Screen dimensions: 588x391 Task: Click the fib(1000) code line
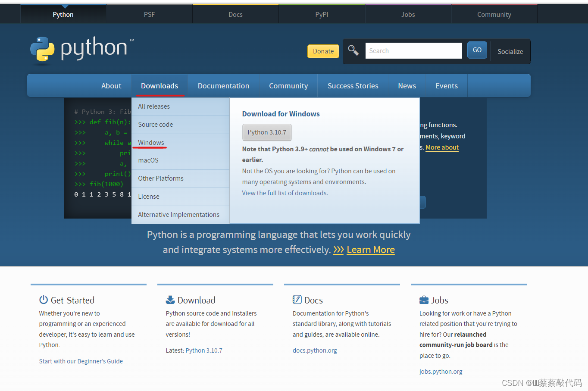[x=99, y=184]
